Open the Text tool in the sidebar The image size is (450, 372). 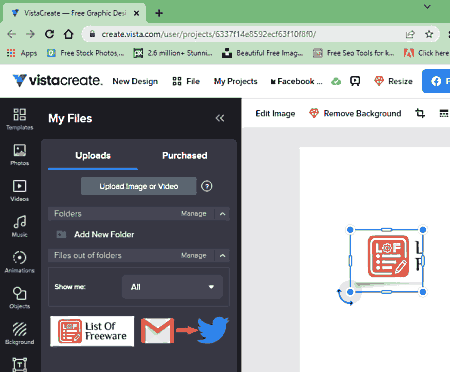[19, 364]
